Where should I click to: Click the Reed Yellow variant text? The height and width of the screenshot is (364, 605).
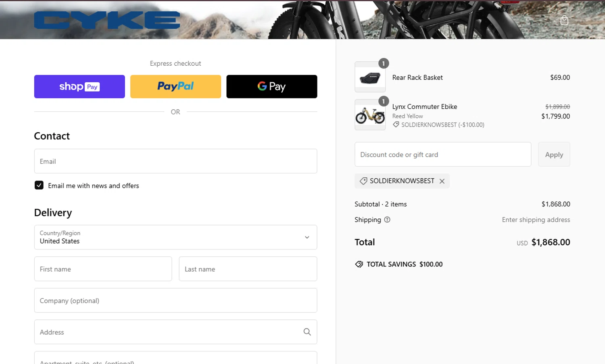[408, 116]
